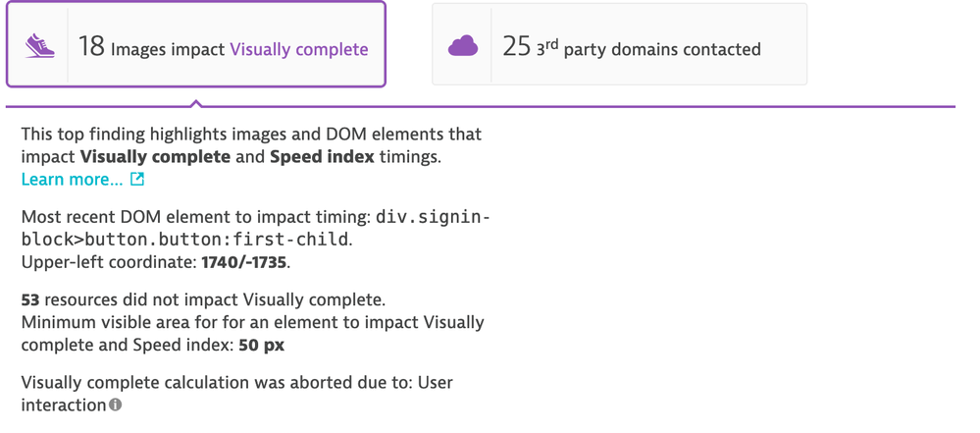980x433 pixels.
Task: Click the div.signin-block DOM selector text
Action: (x=255, y=229)
